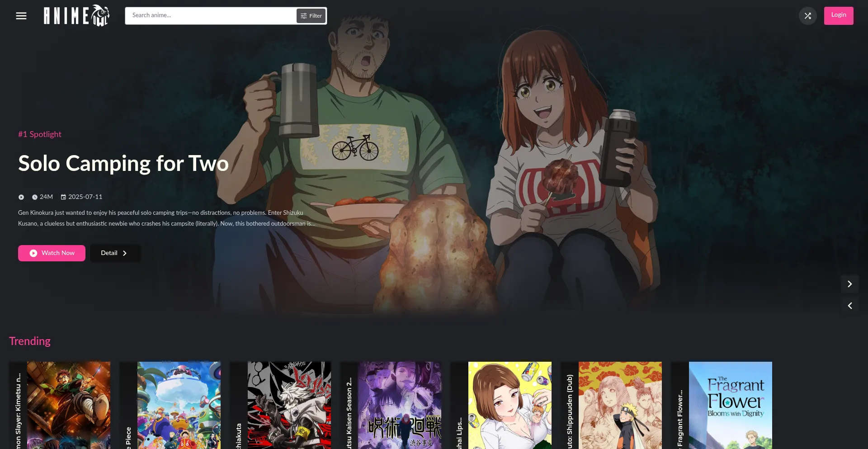Go to next spotlight slide
The image size is (868, 449).
[849, 284]
